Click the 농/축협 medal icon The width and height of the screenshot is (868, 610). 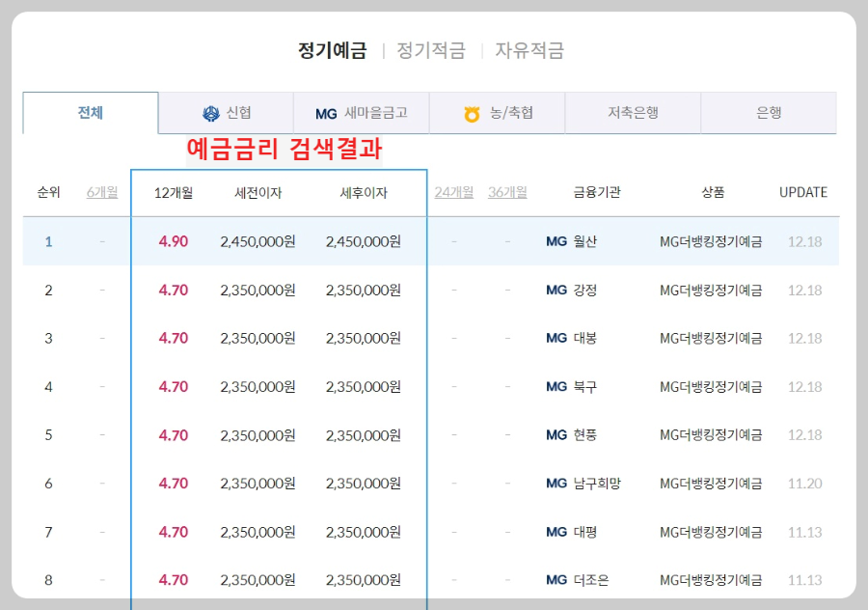[470, 113]
